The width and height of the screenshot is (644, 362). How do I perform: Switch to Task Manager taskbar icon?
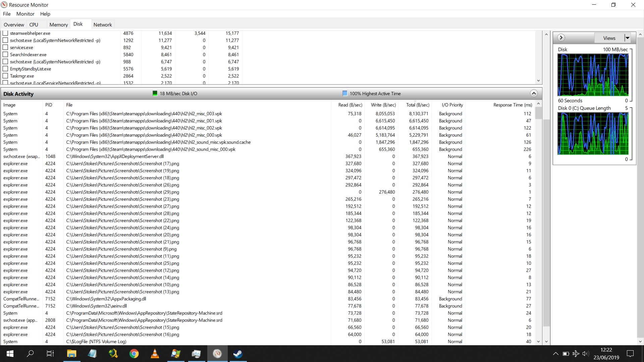coord(196,354)
